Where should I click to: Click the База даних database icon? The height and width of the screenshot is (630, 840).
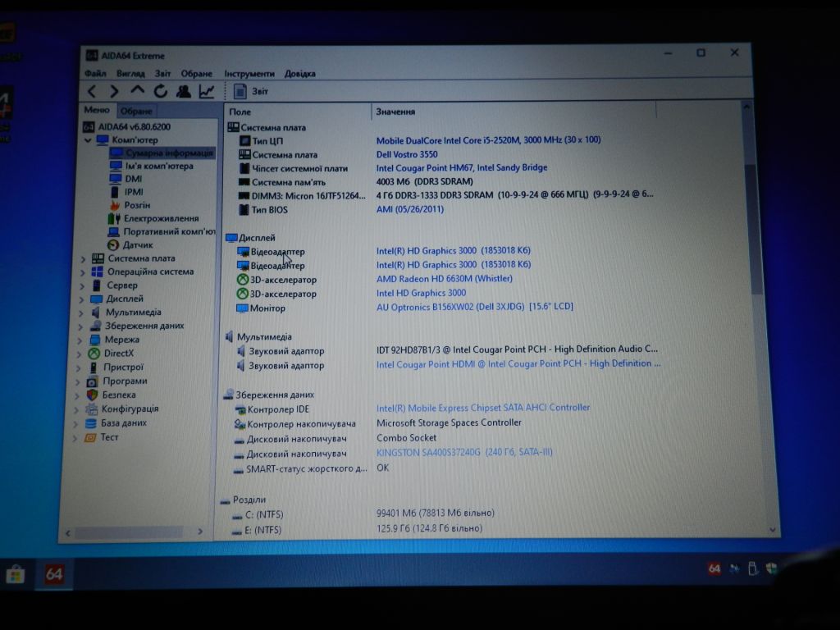(x=92, y=423)
